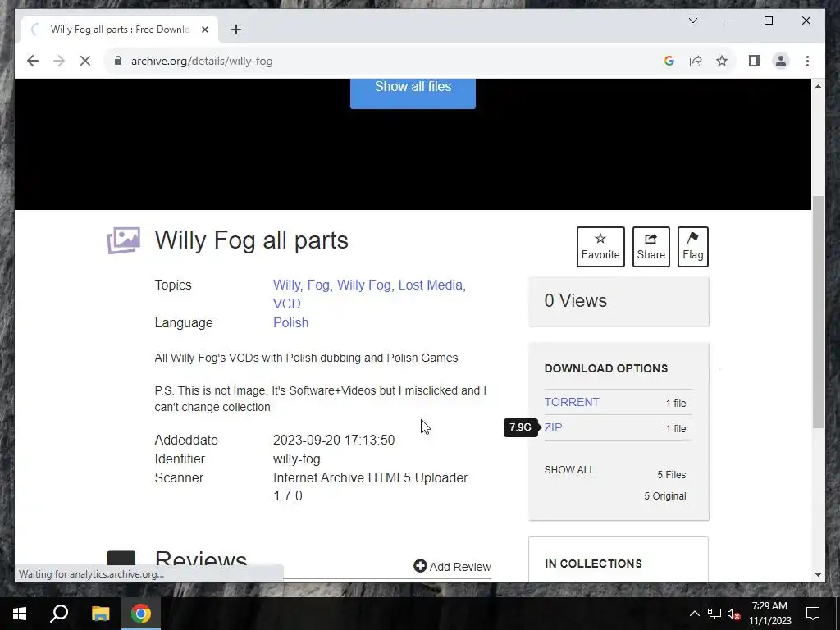Open Google icon in the address bar
This screenshot has height=630, width=840.
click(669, 61)
